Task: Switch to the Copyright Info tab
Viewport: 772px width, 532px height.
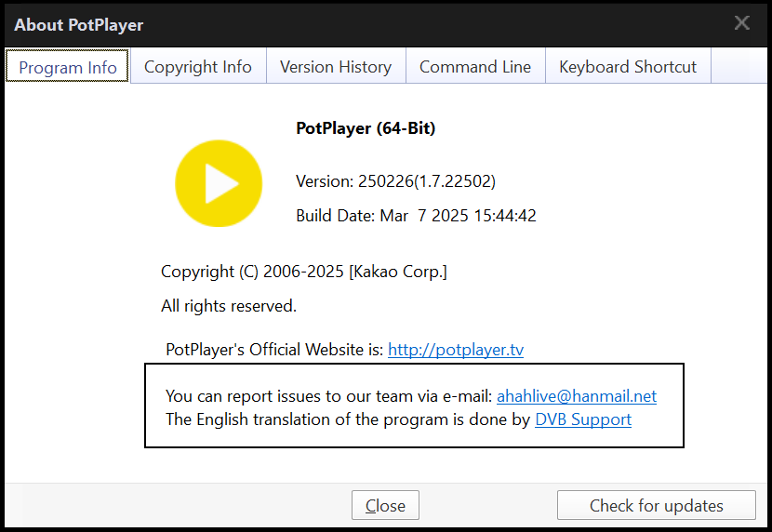Action: 198,66
